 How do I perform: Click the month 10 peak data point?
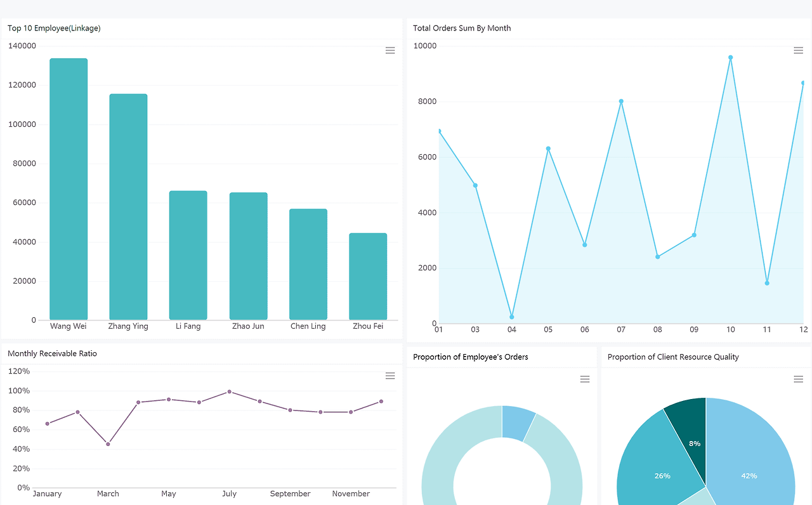click(731, 58)
